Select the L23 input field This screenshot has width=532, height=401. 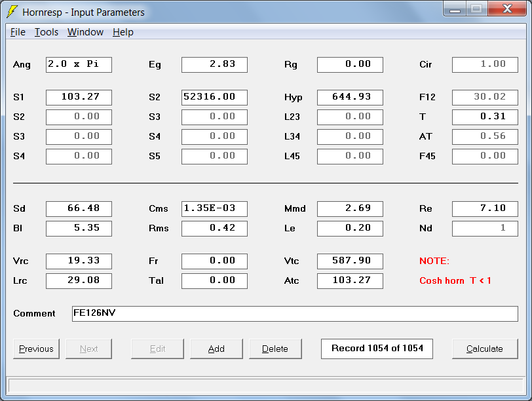(x=350, y=117)
